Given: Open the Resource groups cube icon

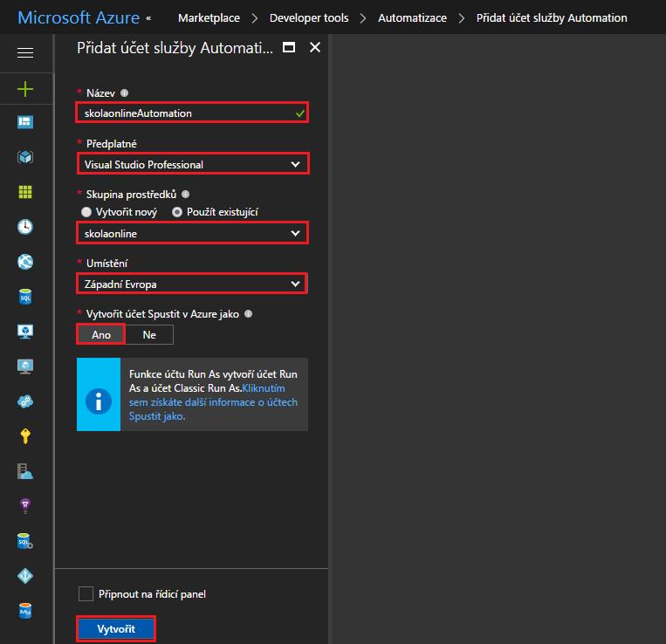Looking at the screenshot, I should coord(25,157).
